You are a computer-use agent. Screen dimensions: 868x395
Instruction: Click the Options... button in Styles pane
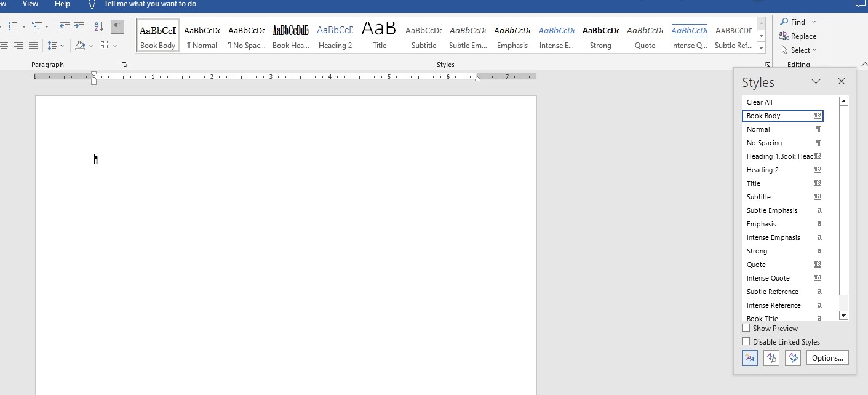827,358
